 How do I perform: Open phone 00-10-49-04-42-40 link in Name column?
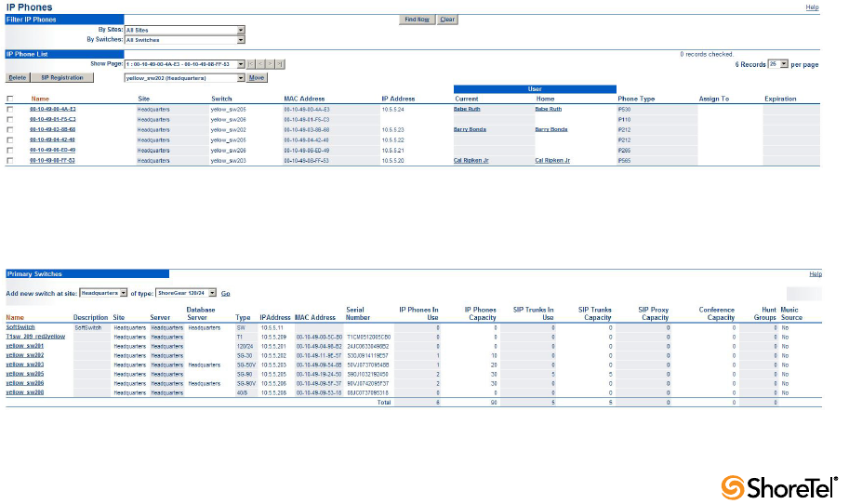(52, 140)
